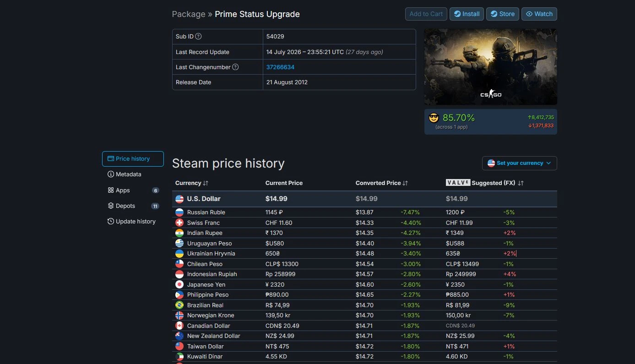Open the Set your currency dropdown
635x364 pixels.
tap(520, 163)
